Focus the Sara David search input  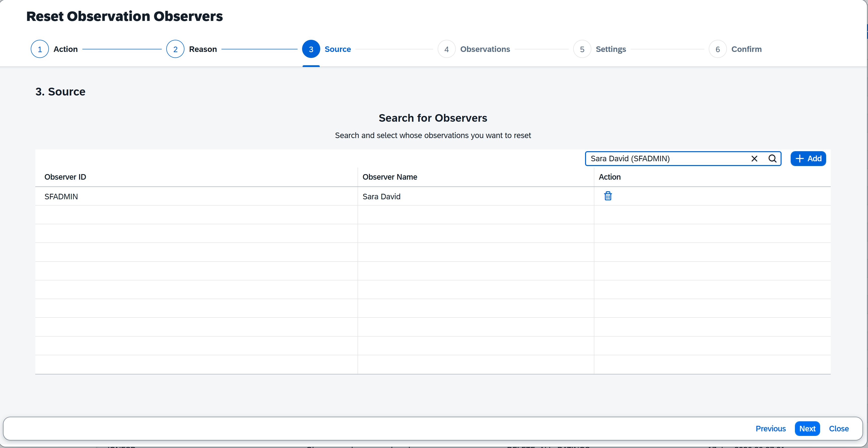(x=667, y=159)
